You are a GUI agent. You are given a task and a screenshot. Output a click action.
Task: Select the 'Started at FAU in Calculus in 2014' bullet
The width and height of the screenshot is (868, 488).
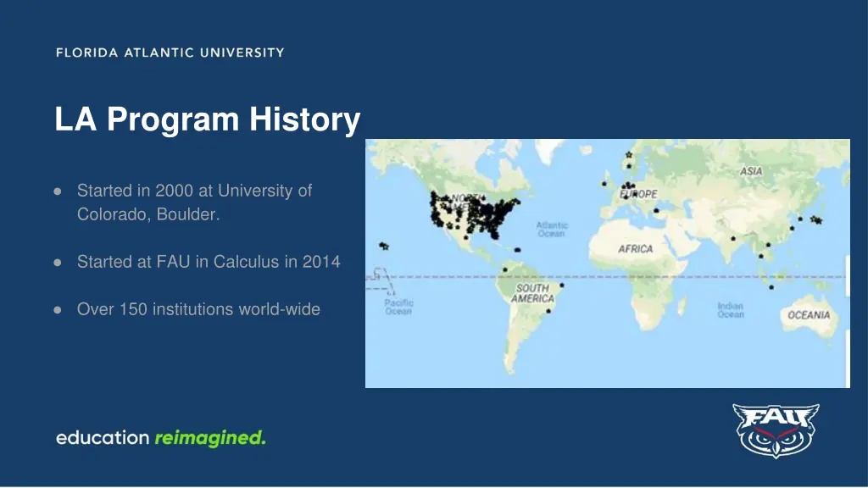point(209,262)
